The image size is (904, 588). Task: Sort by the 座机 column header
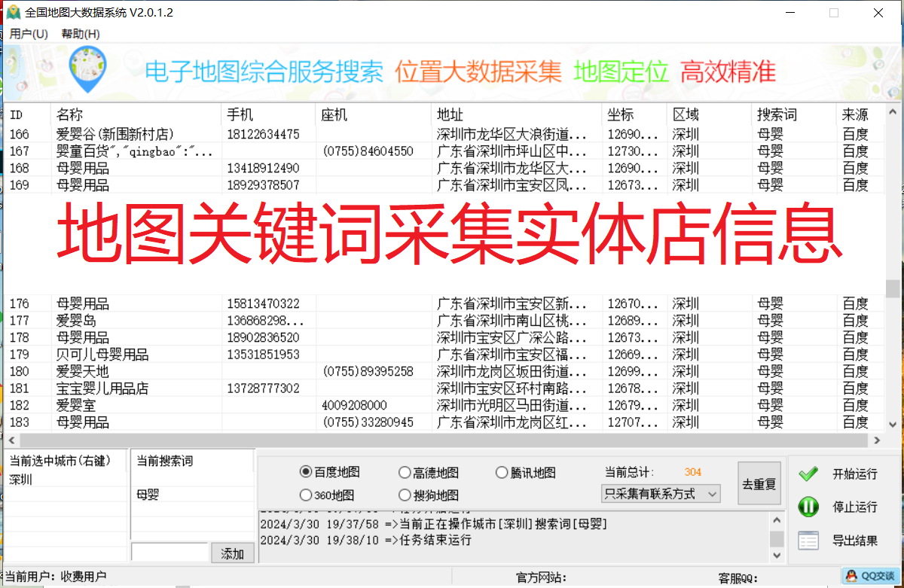tap(374, 114)
